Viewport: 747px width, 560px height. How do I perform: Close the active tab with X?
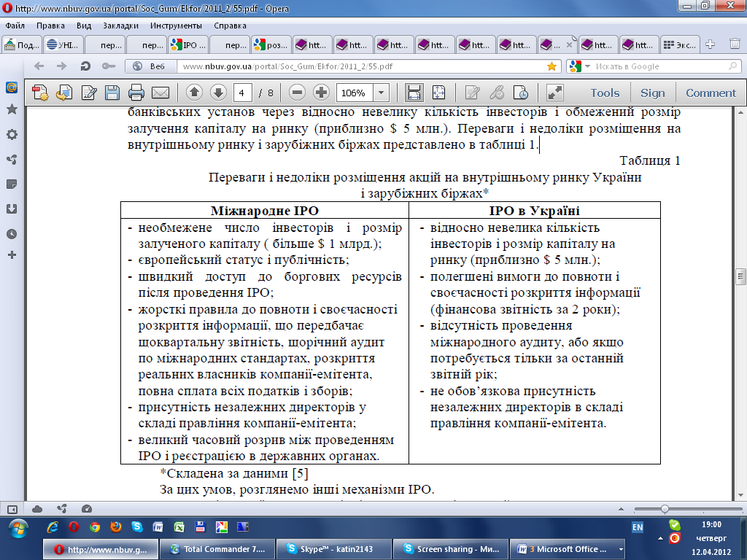[x=569, y=44]
